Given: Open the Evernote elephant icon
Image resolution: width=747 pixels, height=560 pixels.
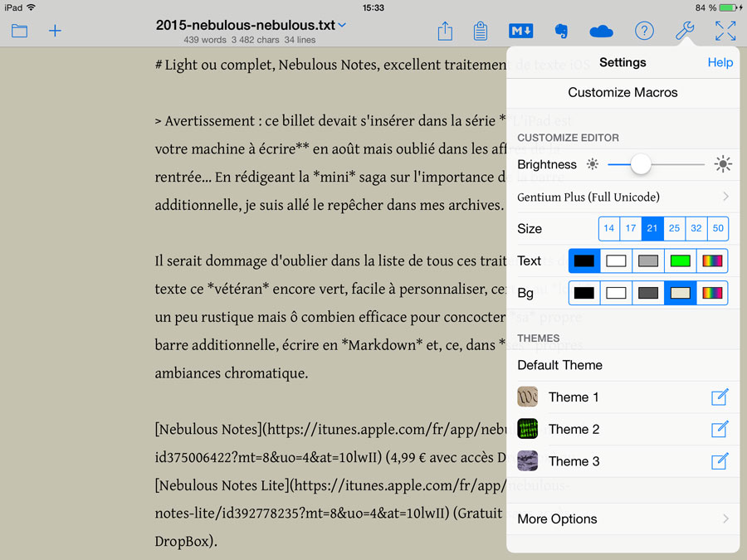Looking at the screenshot, I should [x=561, y=31].
